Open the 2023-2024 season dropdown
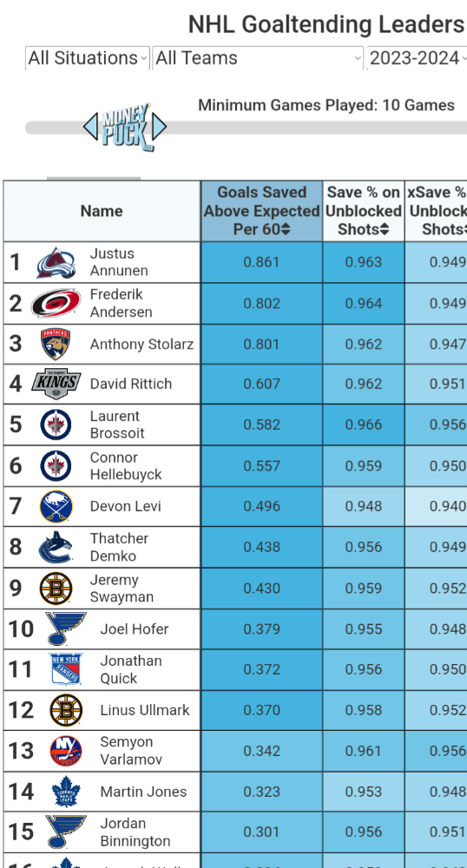 pos(417,58)
